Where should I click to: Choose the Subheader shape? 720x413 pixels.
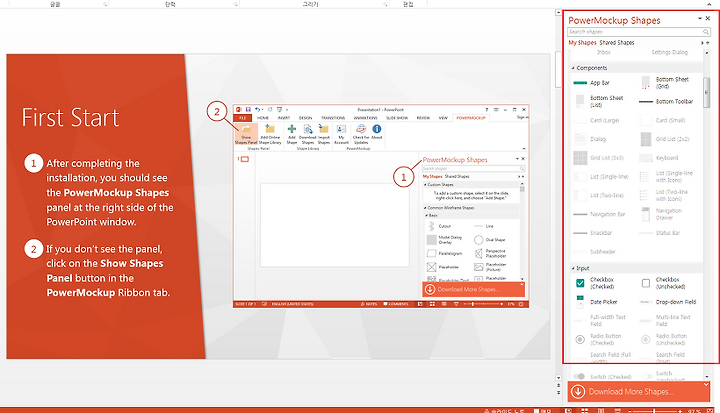tap(595, 252)
